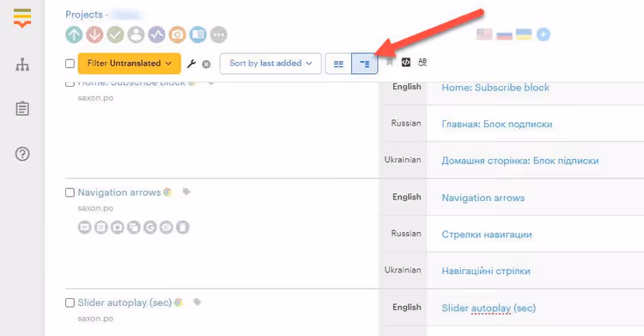644x336 pixels.
Task: Open the Contributors person icon
Action: 136,34
